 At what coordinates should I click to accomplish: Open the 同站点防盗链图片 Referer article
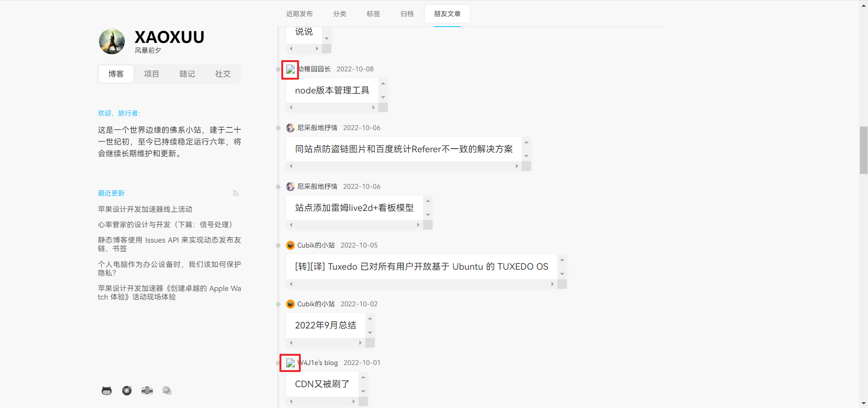(x=404, y=149)
